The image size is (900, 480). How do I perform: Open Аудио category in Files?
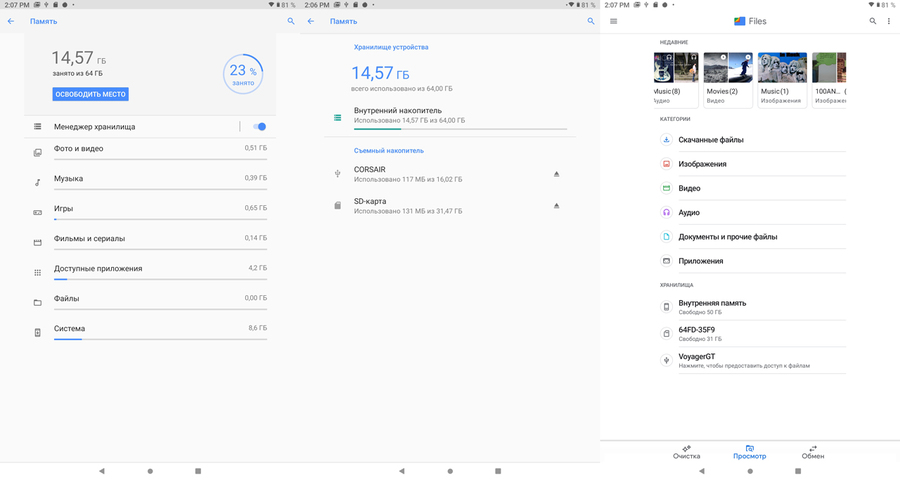(x=752, y=212)
